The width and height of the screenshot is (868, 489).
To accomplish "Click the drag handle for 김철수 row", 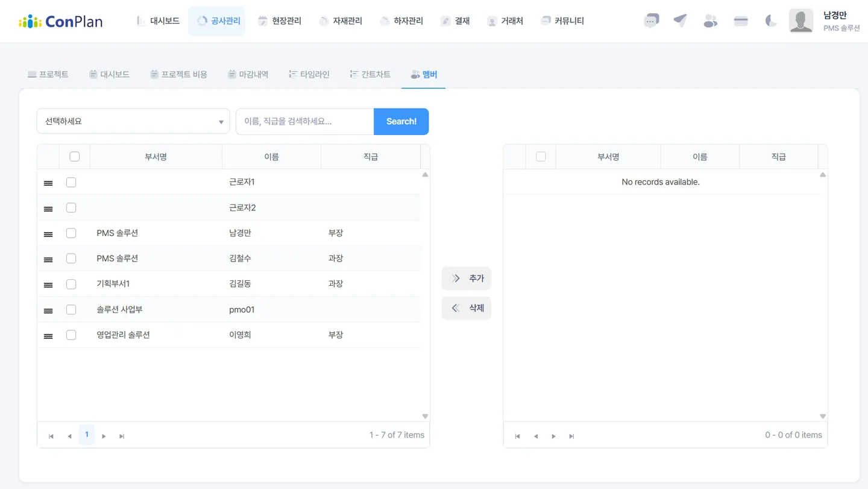I will coord(48,259).
